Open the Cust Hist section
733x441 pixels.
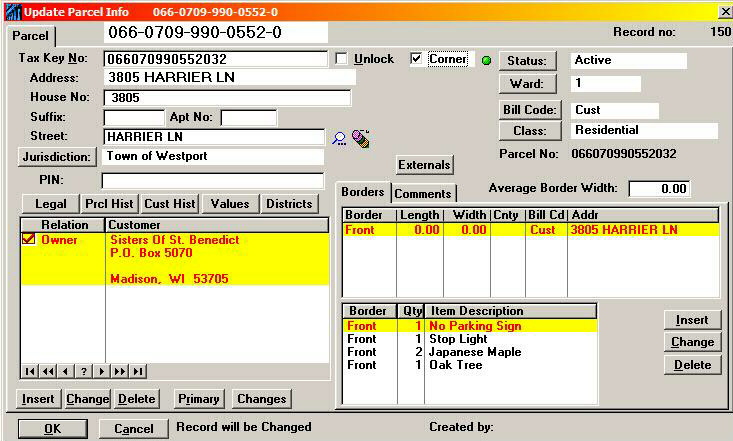click(x=169, y=204)
